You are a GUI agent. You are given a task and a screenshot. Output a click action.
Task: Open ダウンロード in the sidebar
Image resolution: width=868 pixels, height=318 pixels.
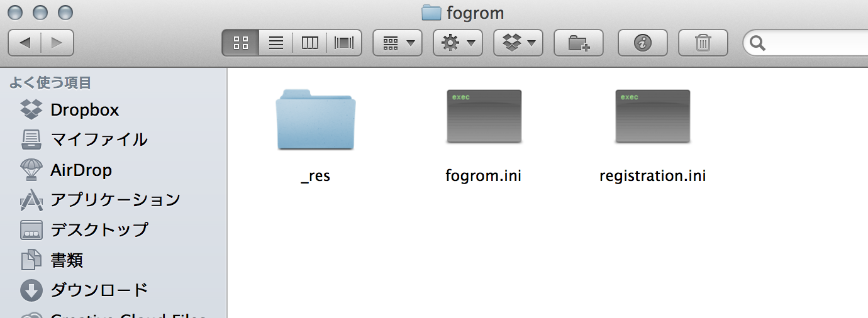click(99, 290)
